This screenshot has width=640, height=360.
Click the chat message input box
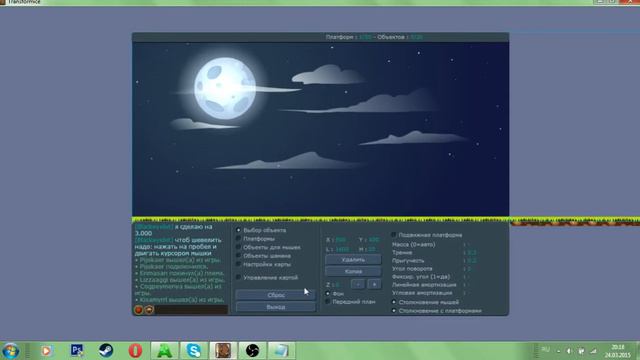pyautogui.click(x=191, y=310)
